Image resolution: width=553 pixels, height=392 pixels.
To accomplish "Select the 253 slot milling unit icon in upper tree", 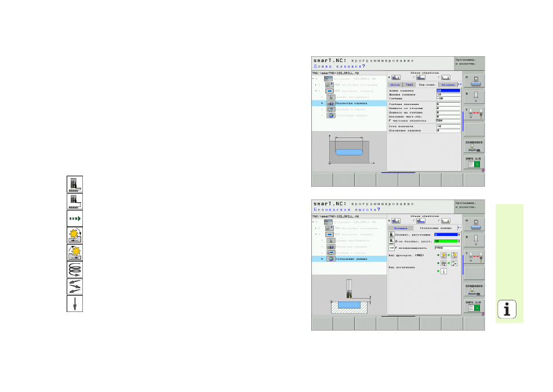I will click(329, 90).
